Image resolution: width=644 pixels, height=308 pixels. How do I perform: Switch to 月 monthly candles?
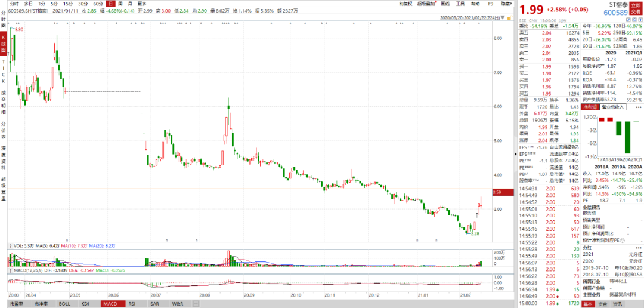tap(130, 4)
